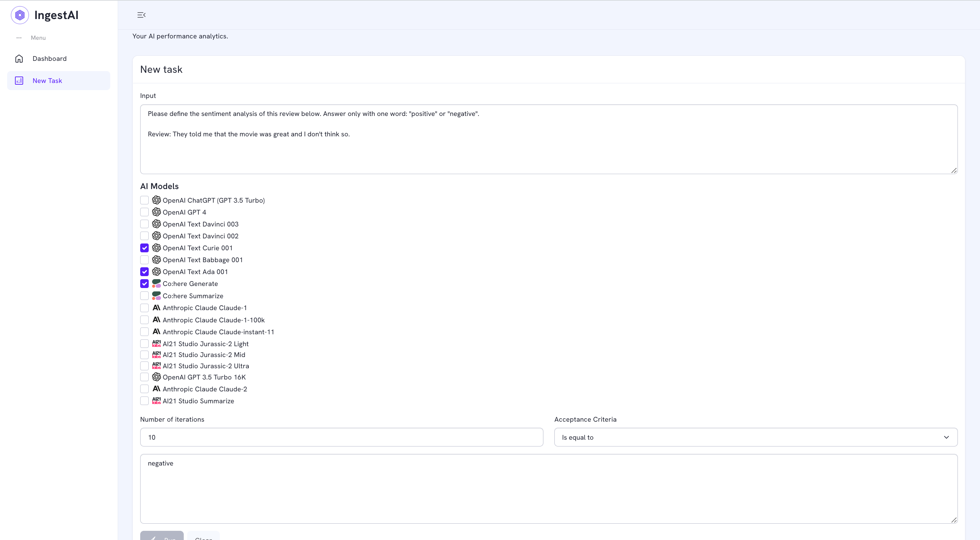
Task: Click the Anthropic logo beside Claude-instant-11
Action: coord(157,332)
